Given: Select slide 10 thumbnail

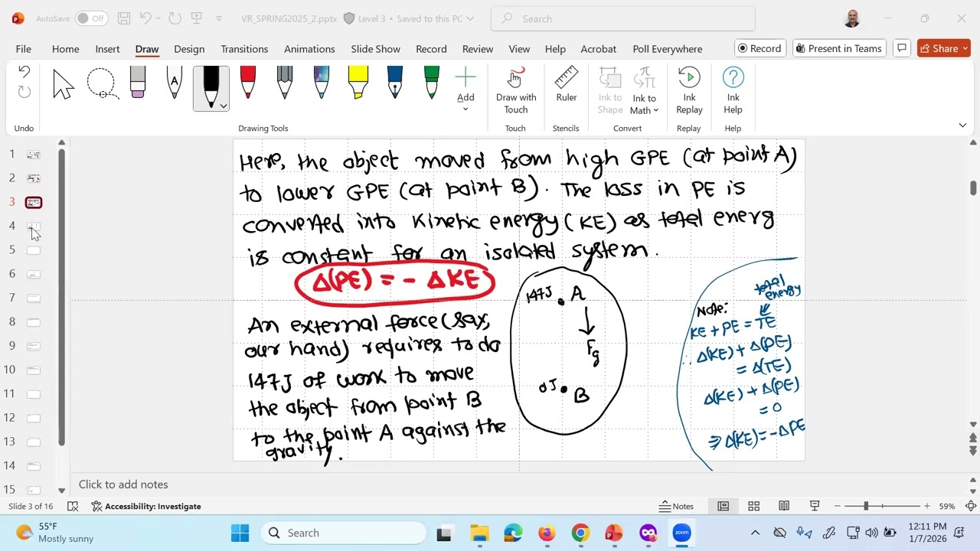Looking at the screenshot, I should tap(34, 370).
